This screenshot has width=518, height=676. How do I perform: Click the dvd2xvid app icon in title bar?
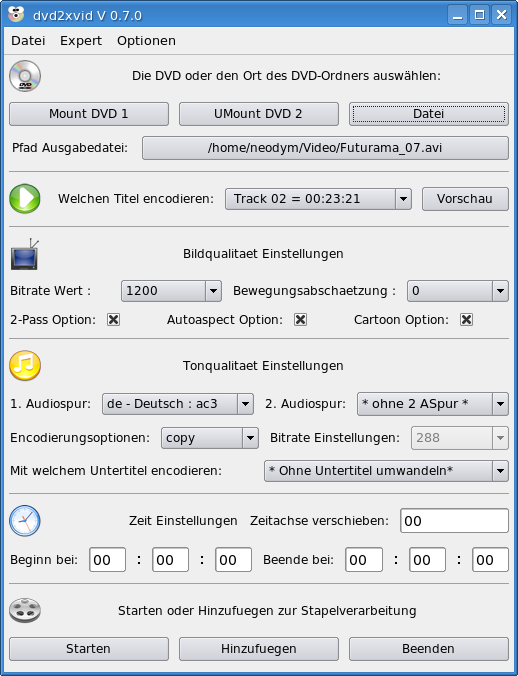[x=16, y=15]
